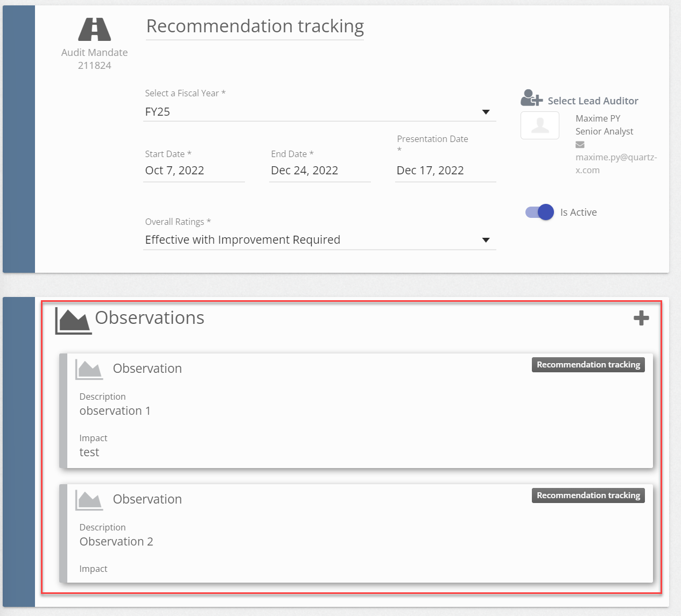Click the arrow on Fiscal Year selector
The height and width of the screenshot is (616, 681).
[x=486, y=112]
